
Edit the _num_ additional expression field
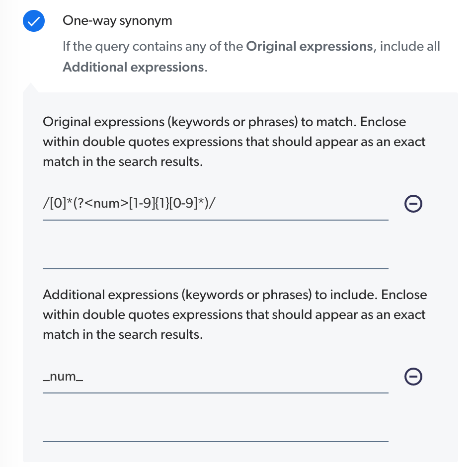click(216, 377)
